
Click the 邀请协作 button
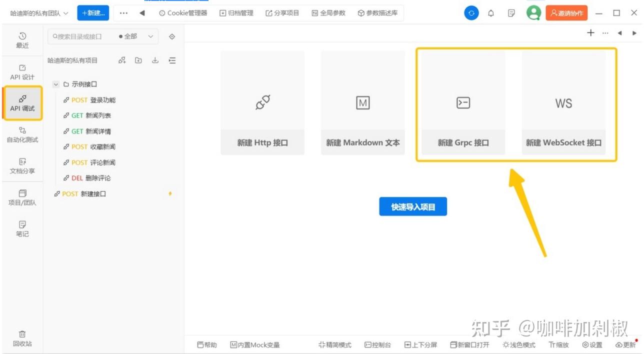click(x=566, y=13)
